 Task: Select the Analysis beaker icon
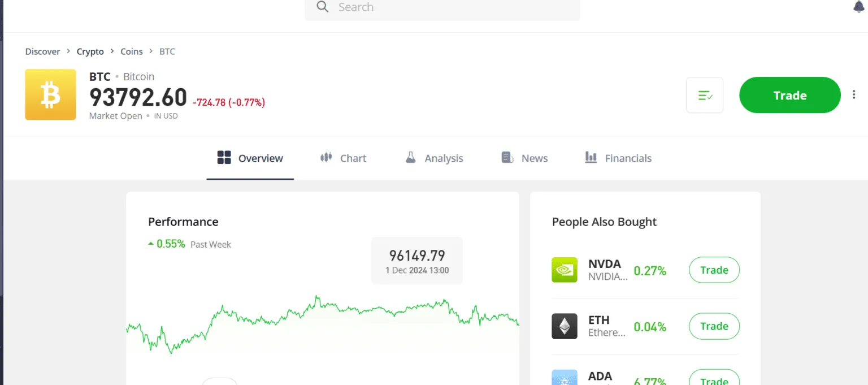(411, 158)
